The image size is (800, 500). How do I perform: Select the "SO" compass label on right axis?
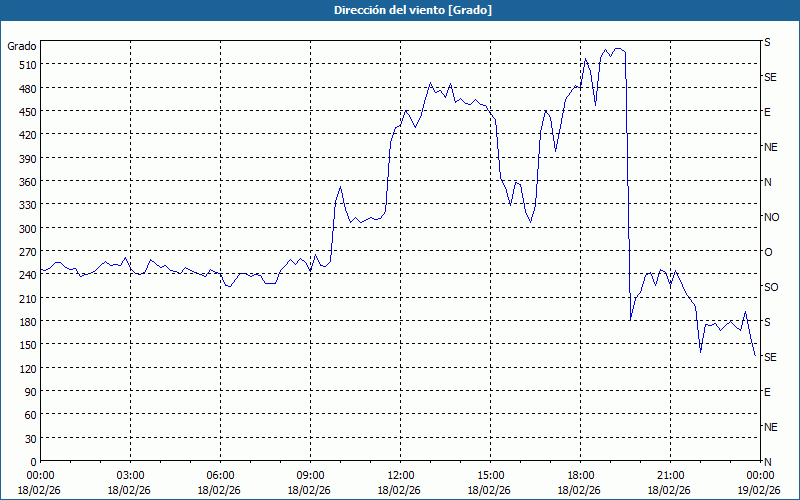point(771,287)
